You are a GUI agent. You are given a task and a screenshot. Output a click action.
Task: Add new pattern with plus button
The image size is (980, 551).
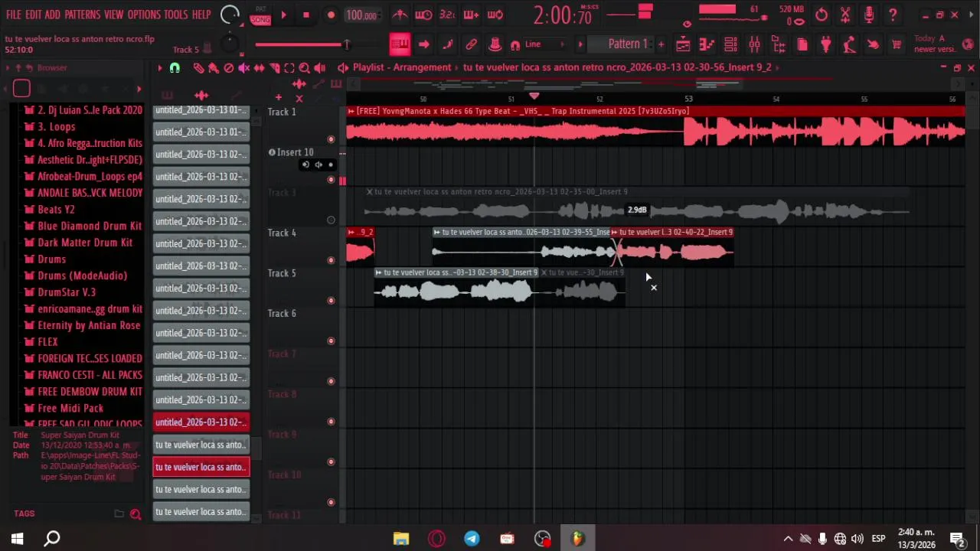coord(661,44)
